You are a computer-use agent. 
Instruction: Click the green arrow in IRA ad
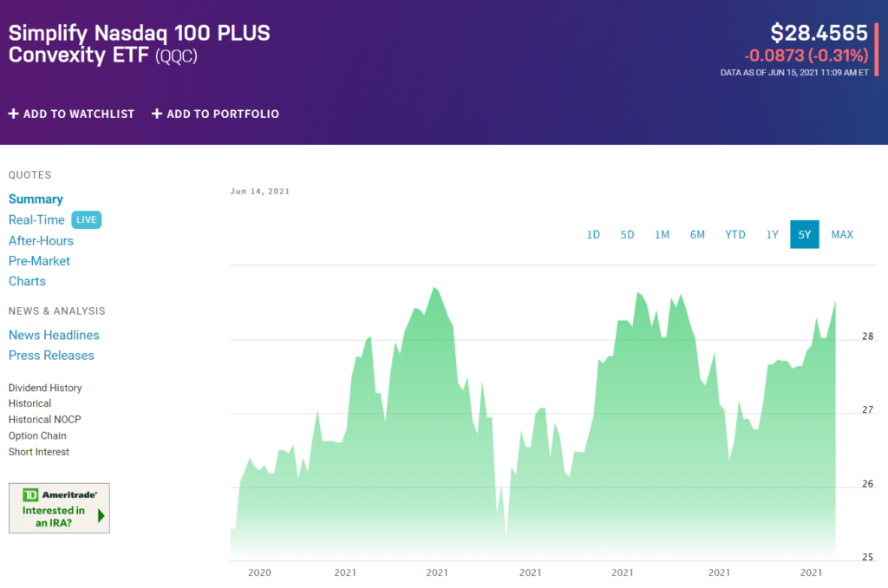click(x=101, y=516)
